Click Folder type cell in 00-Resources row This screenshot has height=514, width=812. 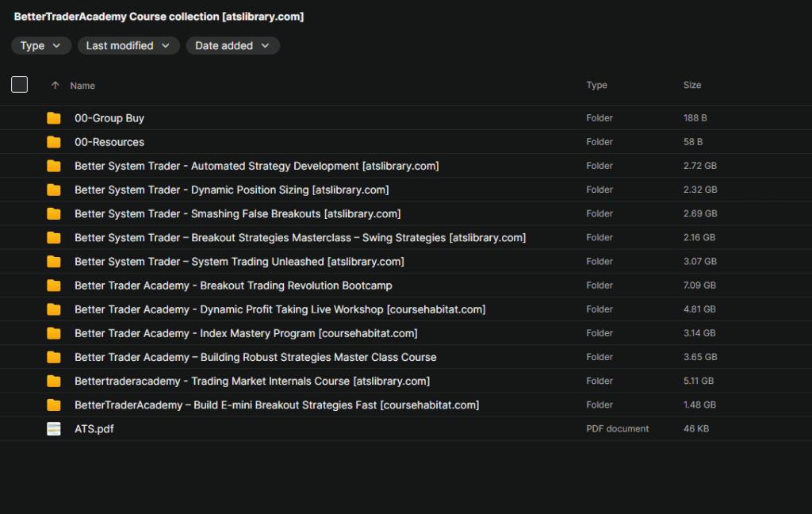click(599, 141)
